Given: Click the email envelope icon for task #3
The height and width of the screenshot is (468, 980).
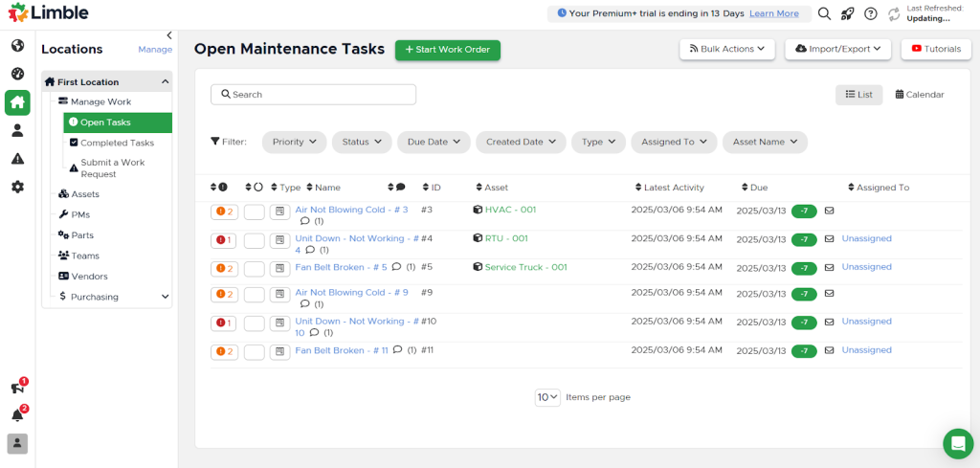Looking at the screenshot, I should point(830,211).
